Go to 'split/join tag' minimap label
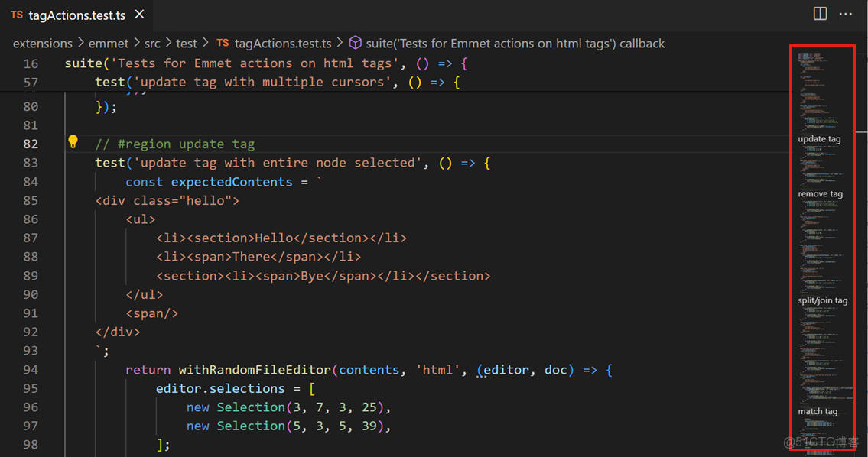868x457 pixels. [x=822, y=300]
